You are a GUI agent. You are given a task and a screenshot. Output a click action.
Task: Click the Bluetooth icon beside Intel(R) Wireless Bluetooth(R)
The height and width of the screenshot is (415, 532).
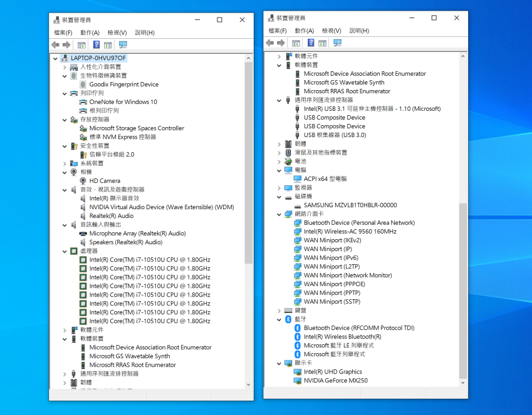298,337
